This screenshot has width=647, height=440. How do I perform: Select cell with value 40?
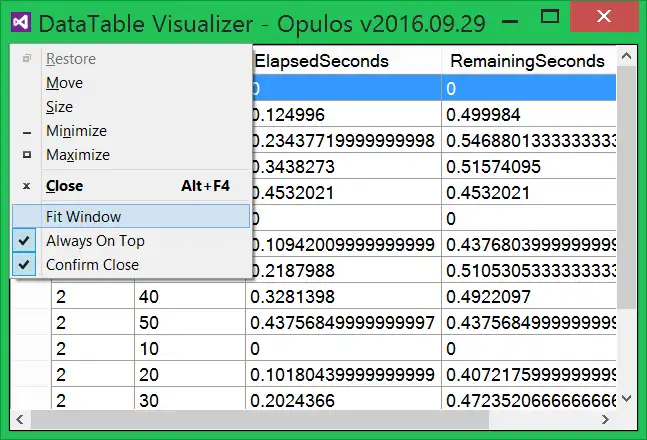click(x=190, y=296)
